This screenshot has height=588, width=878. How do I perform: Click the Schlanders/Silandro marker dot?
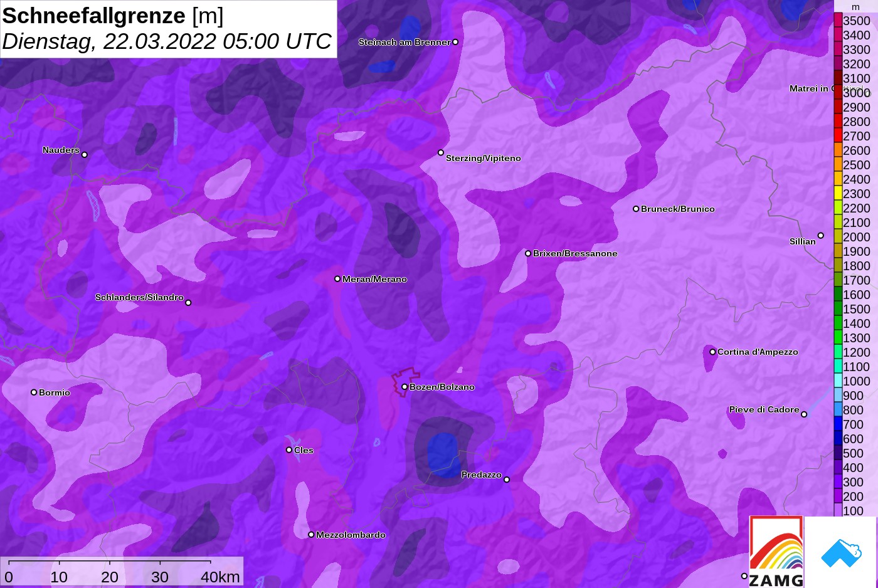188,303
